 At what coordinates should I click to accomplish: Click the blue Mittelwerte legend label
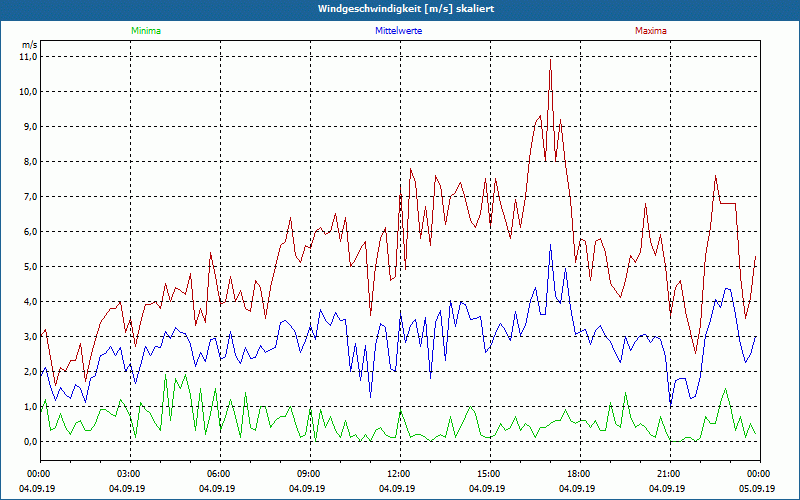[398, 31]
